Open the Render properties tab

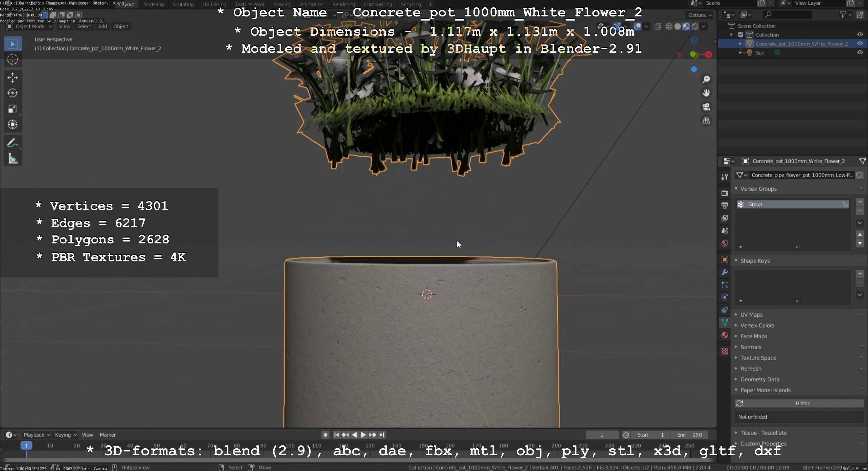tap(725, 193)
